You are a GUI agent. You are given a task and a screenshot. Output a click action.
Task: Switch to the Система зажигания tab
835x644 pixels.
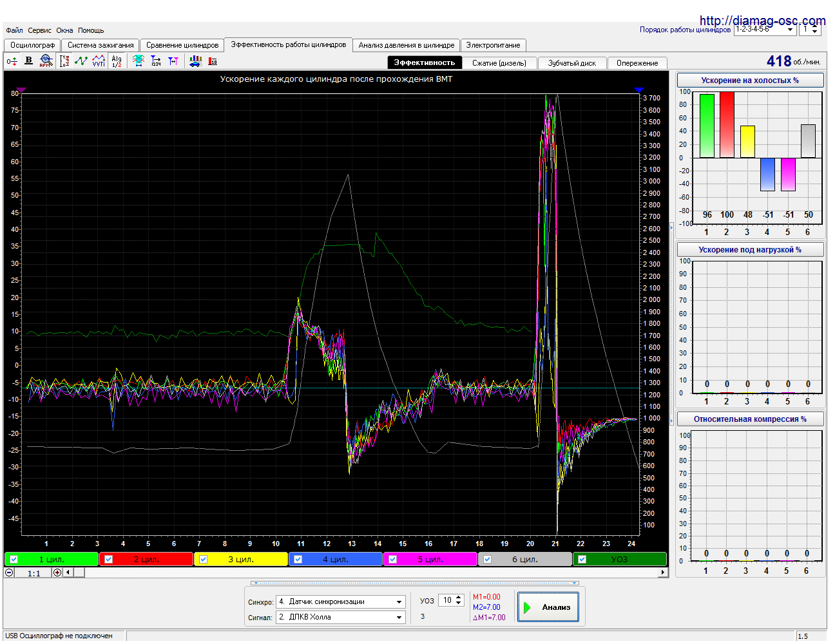click(101, 45)
